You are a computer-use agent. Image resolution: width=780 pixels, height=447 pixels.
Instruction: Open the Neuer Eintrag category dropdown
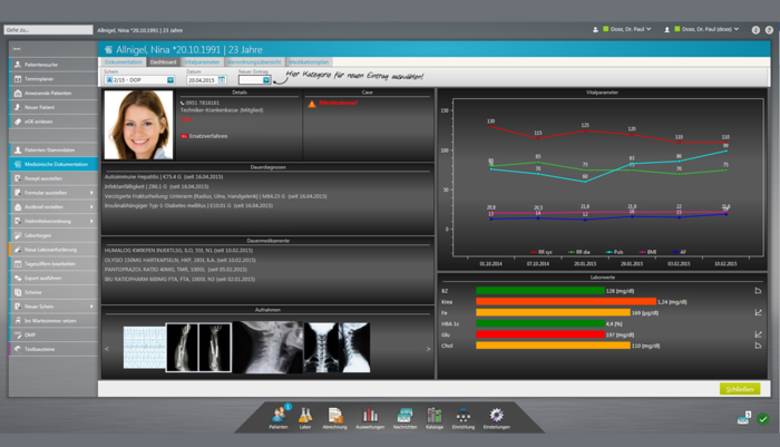(266, 79)
